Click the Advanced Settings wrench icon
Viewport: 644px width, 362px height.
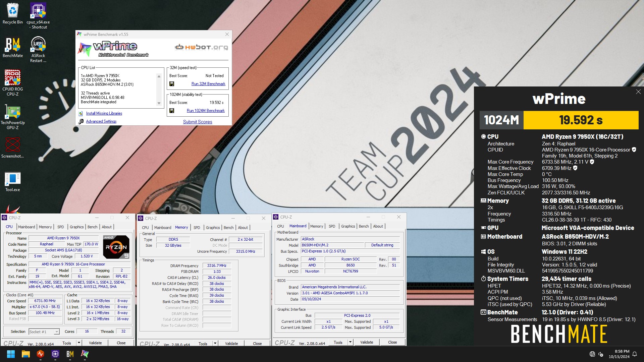click(81, 121)
